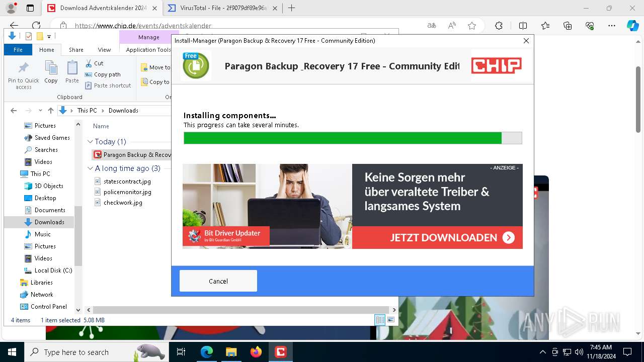Select the Paragon Backup & Recovery file
644x362 pixels.
132,154
